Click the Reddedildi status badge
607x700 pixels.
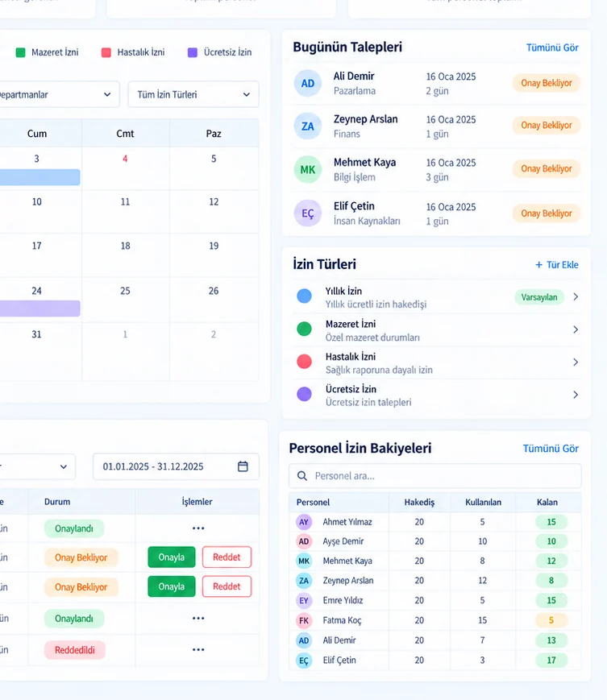[x=75, y=650]
